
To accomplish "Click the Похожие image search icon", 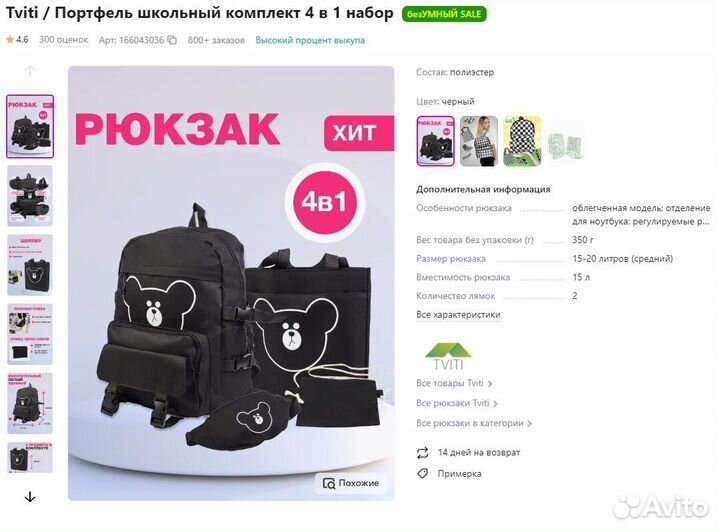I will 329,483.
